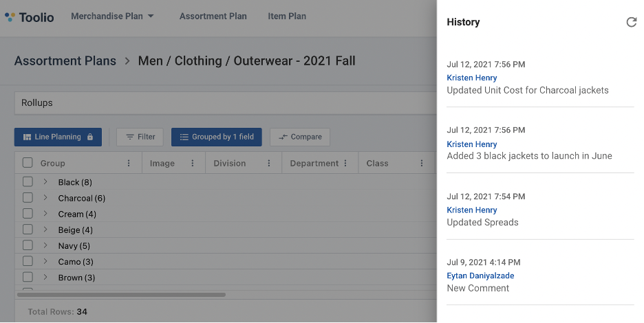Click the horizontal table scrollbar
Image resolution: width=644 pixels, height=323 pixels.
point(121,295)
